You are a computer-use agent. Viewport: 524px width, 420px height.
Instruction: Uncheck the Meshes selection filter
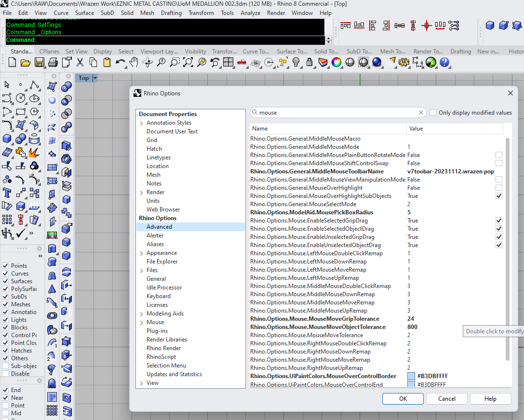pyautogui.click(x=5, y=304)
